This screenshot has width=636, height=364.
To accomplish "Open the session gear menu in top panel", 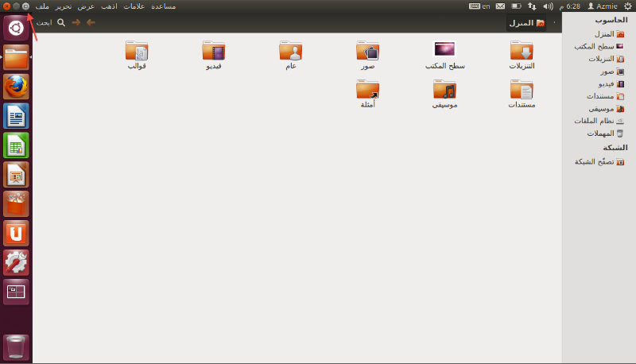I will click(627, 6).
